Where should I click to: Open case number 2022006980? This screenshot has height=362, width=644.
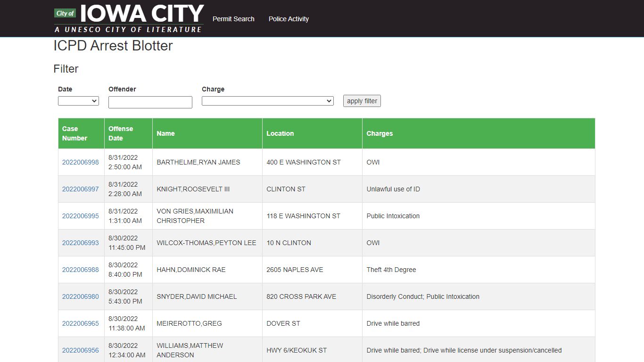pos(81,296)
